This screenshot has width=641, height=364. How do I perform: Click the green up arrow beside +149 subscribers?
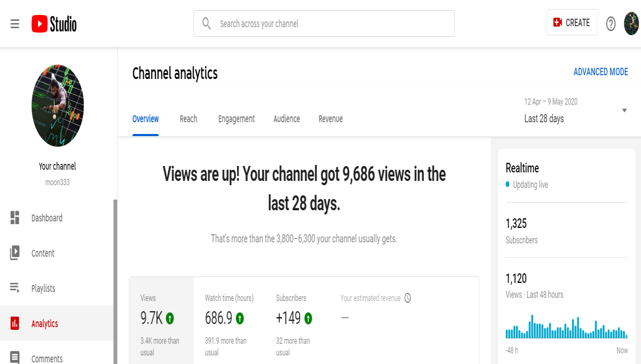click(x=308, y=319)
